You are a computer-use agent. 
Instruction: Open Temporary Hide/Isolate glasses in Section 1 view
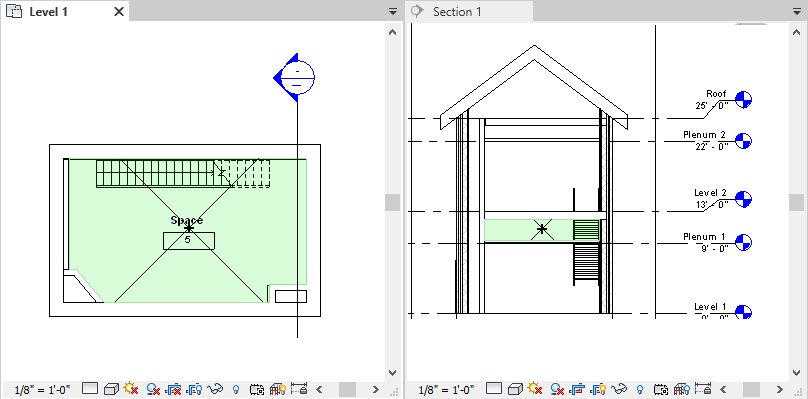click(620, 388)
